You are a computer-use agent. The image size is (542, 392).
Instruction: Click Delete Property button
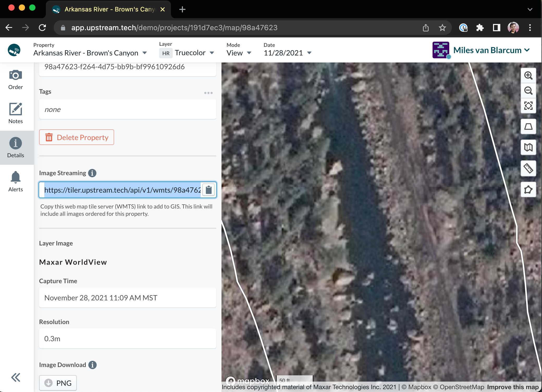pos(77,137)
